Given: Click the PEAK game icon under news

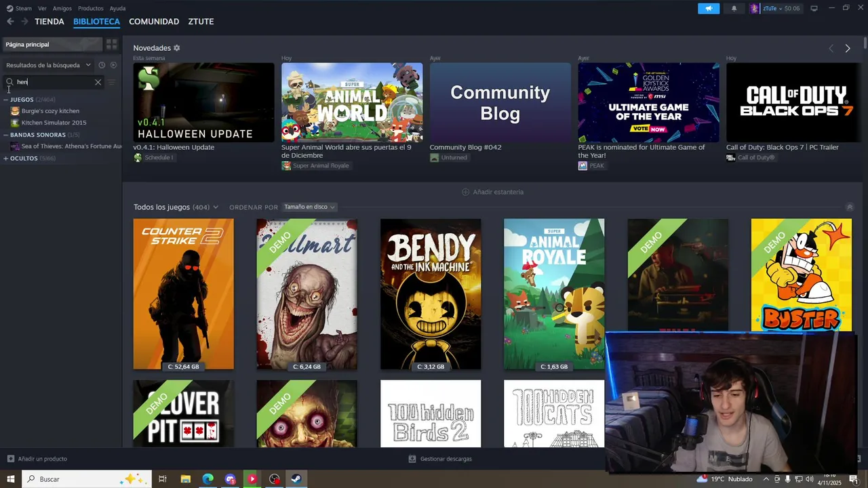Looking at the screenshot, I should (x=583, y=165).
